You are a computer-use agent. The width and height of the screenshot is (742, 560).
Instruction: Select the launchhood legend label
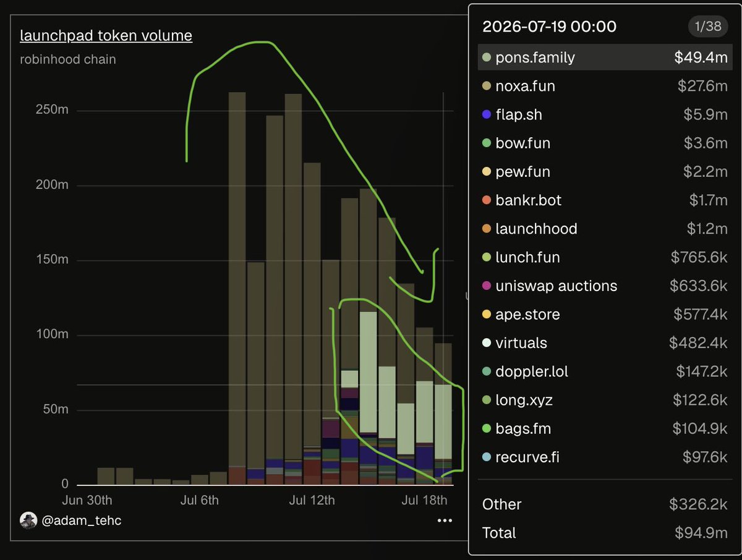point(537,229)
